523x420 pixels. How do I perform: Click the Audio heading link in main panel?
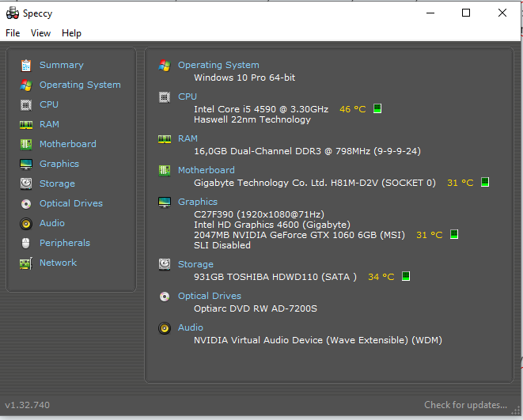coord(191,327)
